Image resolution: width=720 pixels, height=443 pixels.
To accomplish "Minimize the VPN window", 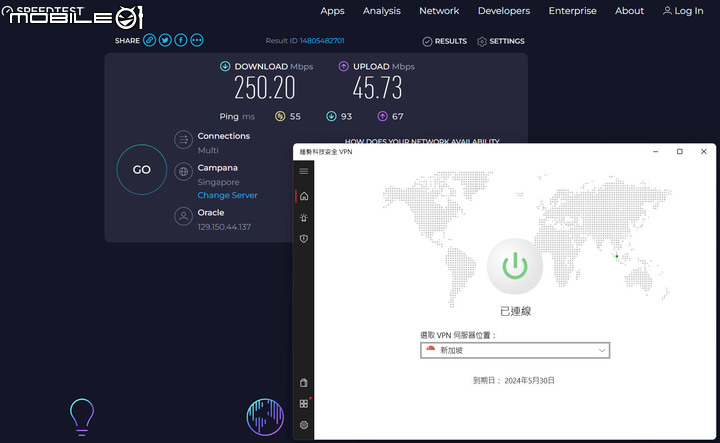I will click(656, 151).
